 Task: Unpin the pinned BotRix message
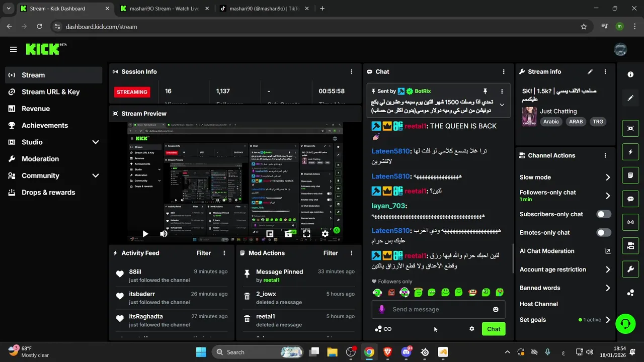coord(485,91)
